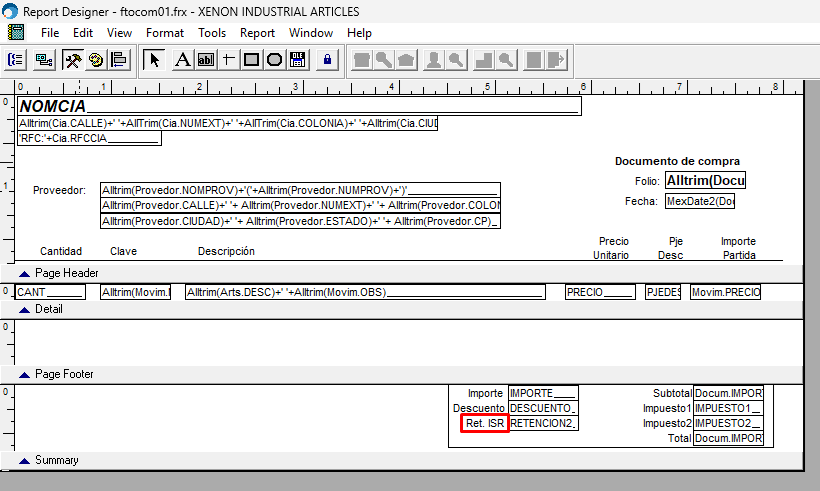Select the DESCUENTO field
The image size is (820, 491).
coord(543,408)
